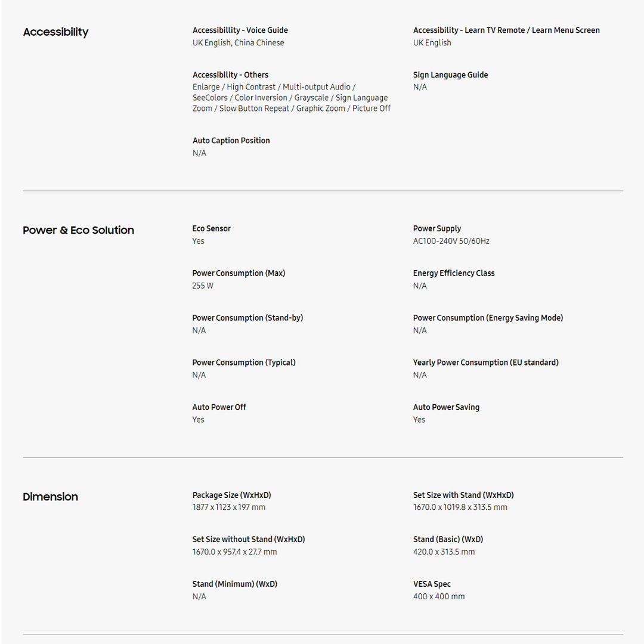Click the Power Consumption (Stand-by) label
The width and height of the screenshot is (644, 644).
[x=247, y=318]
